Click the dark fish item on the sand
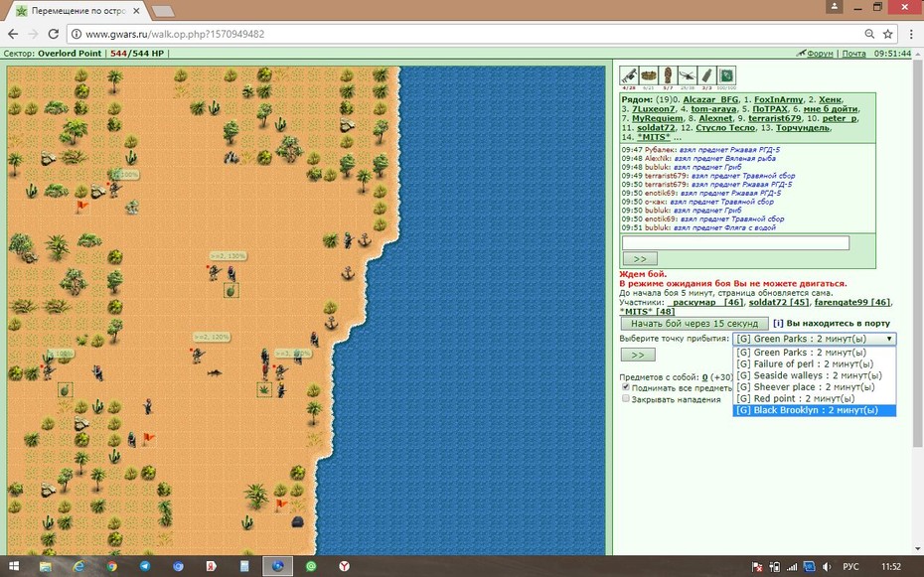This screenshot has width=924, height=577. point(215,372)
